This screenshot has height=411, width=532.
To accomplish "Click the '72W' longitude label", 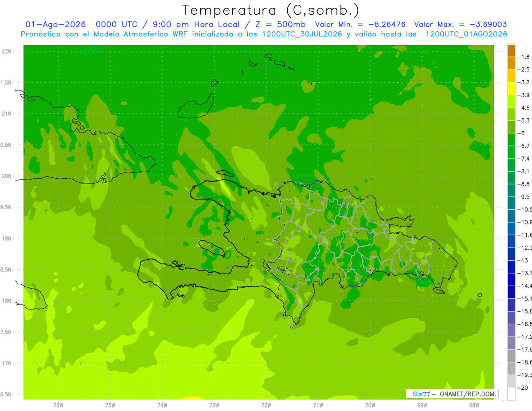I will [x=266, y=405].
